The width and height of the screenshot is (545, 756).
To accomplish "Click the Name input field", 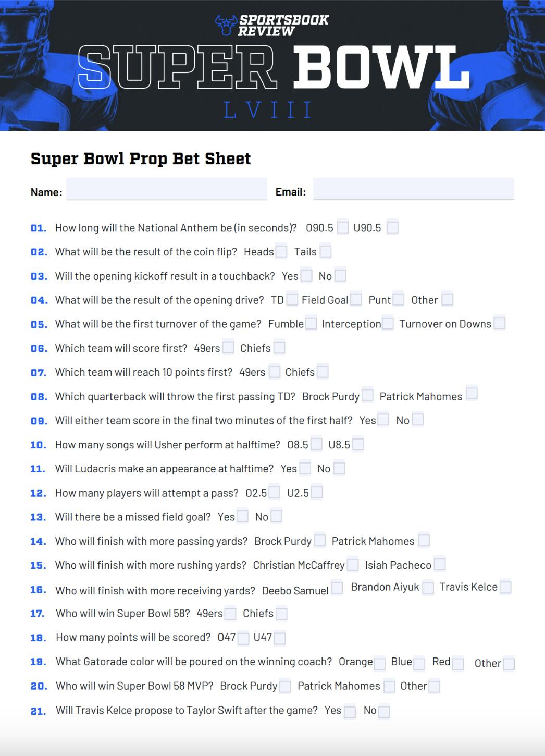I will (x=167, y=189).
